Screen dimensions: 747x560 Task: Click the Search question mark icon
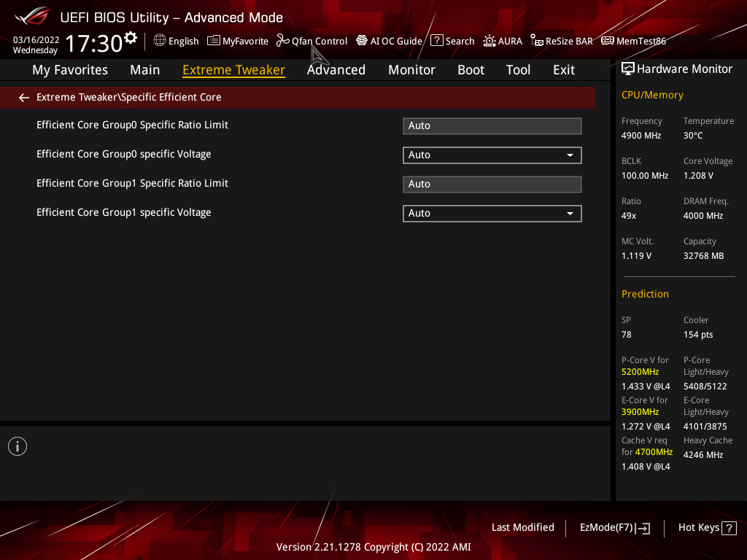click(436, 41)
